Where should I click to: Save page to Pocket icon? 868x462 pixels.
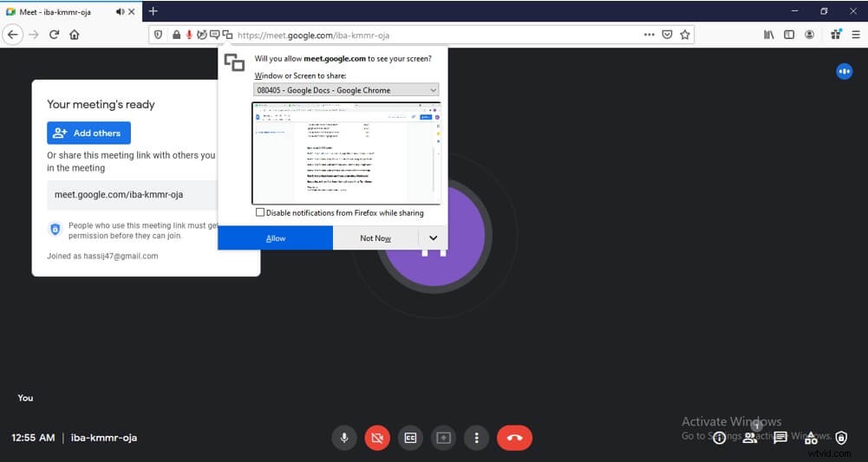click(x=667, y=35)
